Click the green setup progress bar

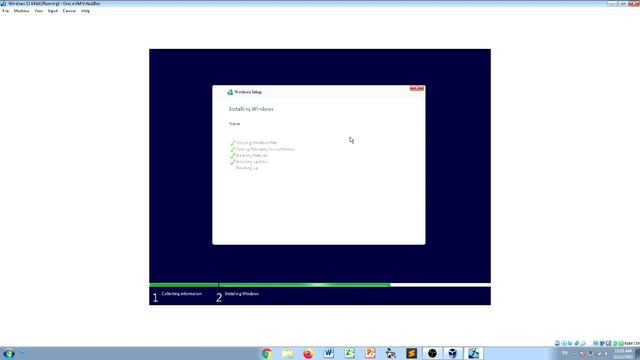(x=270, y=285)
